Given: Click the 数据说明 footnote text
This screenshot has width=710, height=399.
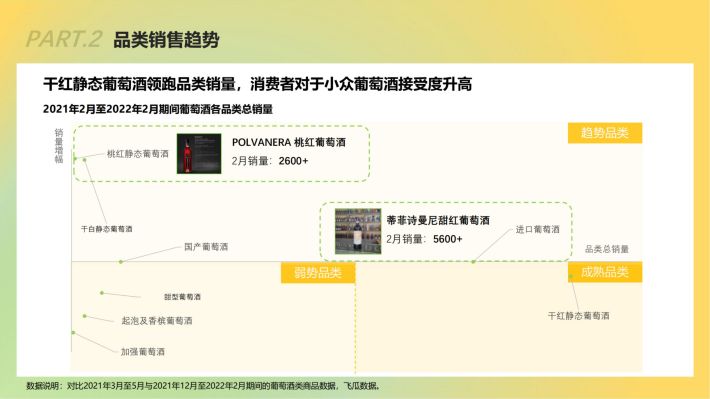Looking at the screenshot, I should (x=203, y=386).
